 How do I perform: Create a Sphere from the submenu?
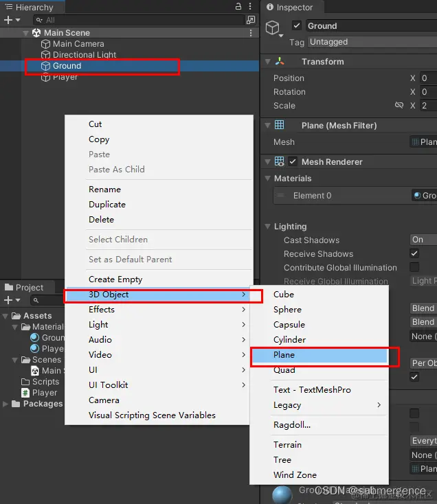[287, 310]
